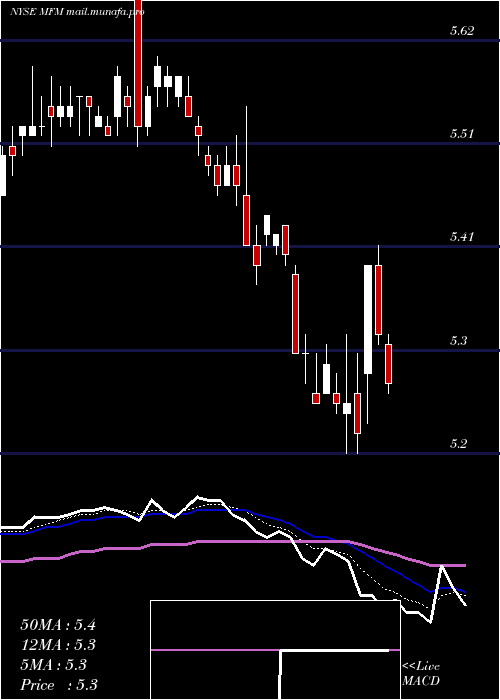Viewport: 500px width, 700px height.
Task: Click the 5.62 price axis label
Action: pyautogui.click(x=462, y=31)
